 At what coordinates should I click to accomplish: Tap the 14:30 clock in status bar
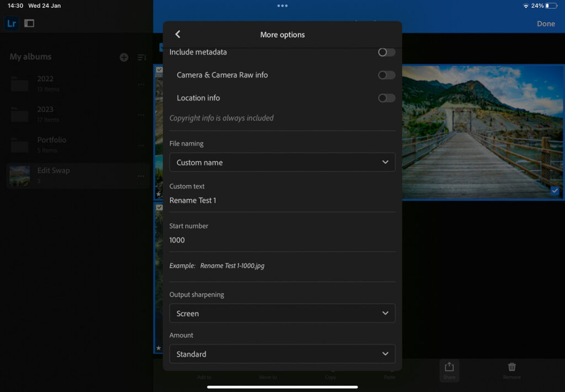15,6
